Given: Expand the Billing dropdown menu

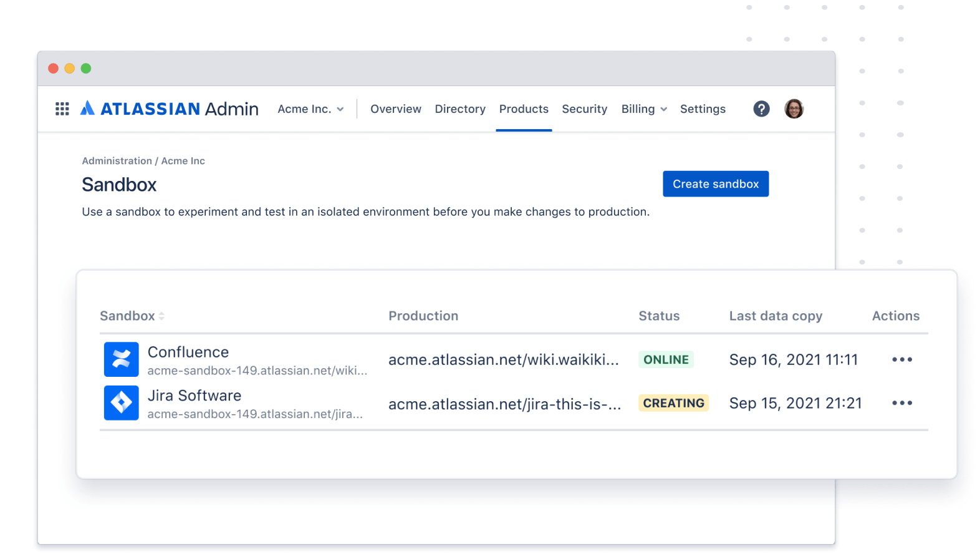Looking at the screenshot, I should tap(644, 109).
